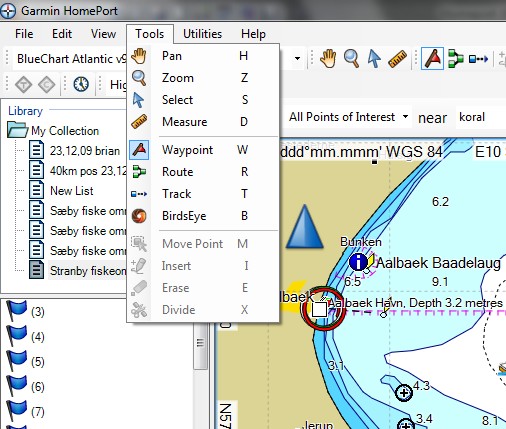Screen dimensions: 506x429
Task: Open the Help menu
Action: pyautogui.click(x=253, y=34)
